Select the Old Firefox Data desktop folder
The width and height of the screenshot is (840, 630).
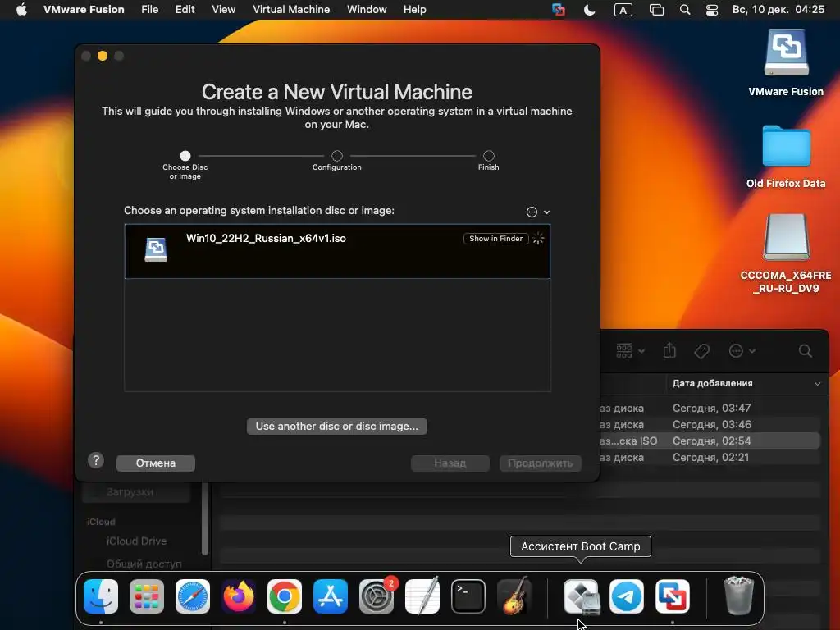click(786, 145)
